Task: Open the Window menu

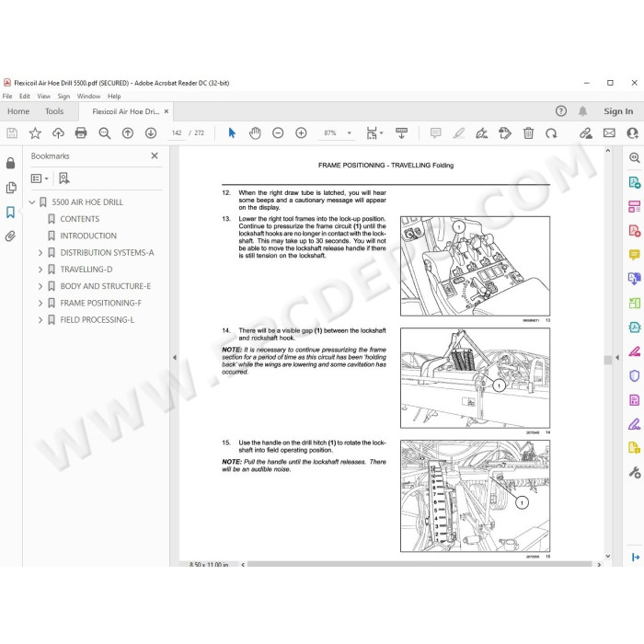Action: click(88, 96)
